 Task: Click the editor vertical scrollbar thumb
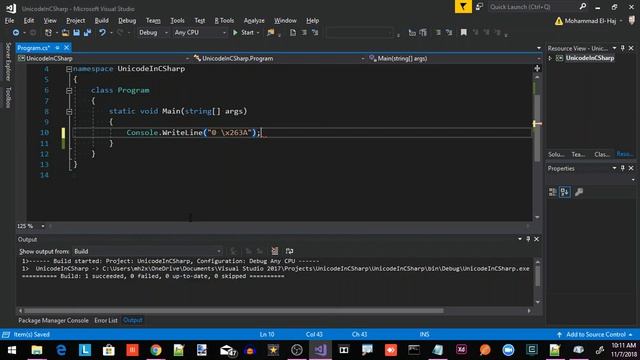coord(537,127)
